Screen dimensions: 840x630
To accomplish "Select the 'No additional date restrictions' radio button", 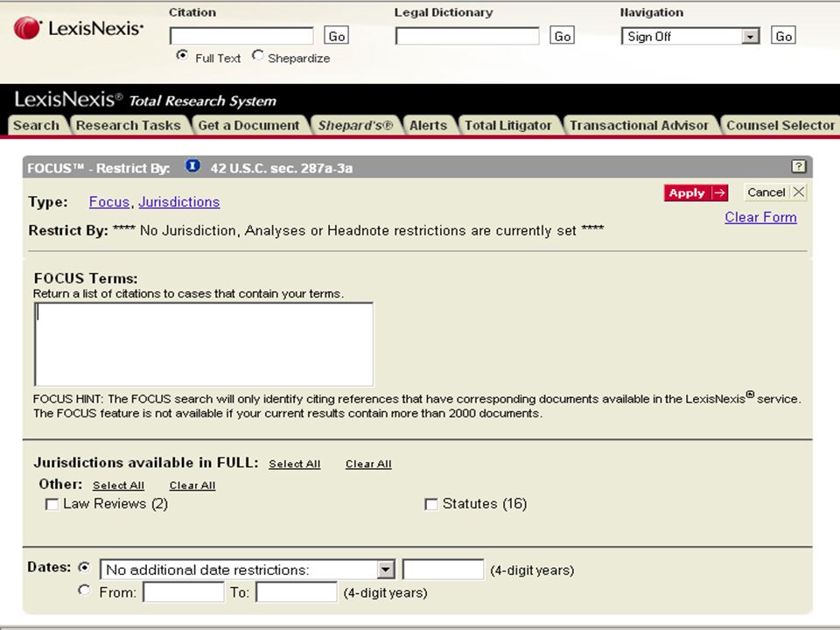I will 84,567.
